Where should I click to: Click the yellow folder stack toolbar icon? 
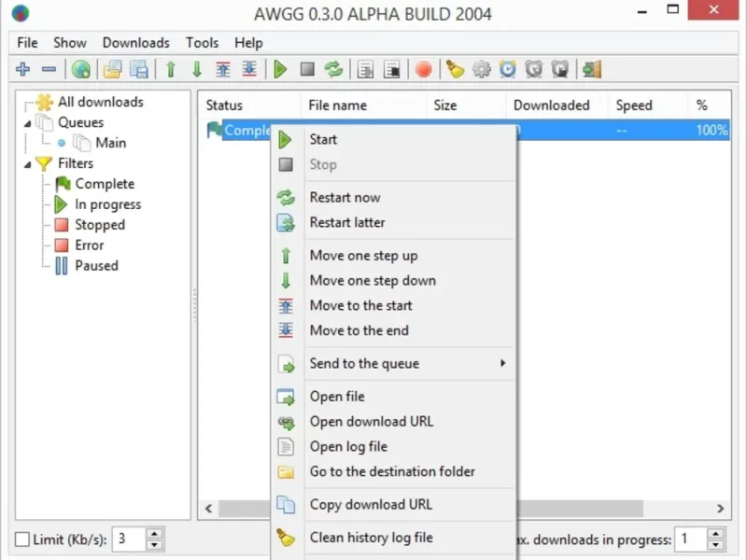tap(113, 69)
